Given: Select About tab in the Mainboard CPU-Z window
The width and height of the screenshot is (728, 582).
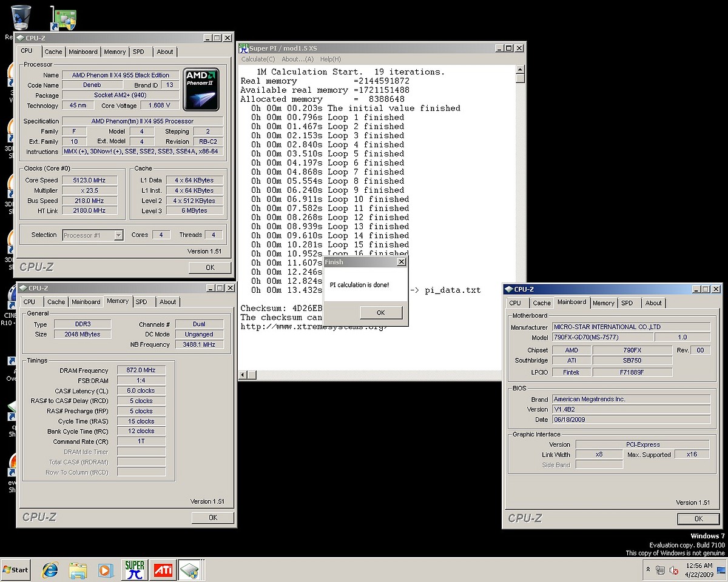Looking at the screenshot, I should tap(654, 303).
